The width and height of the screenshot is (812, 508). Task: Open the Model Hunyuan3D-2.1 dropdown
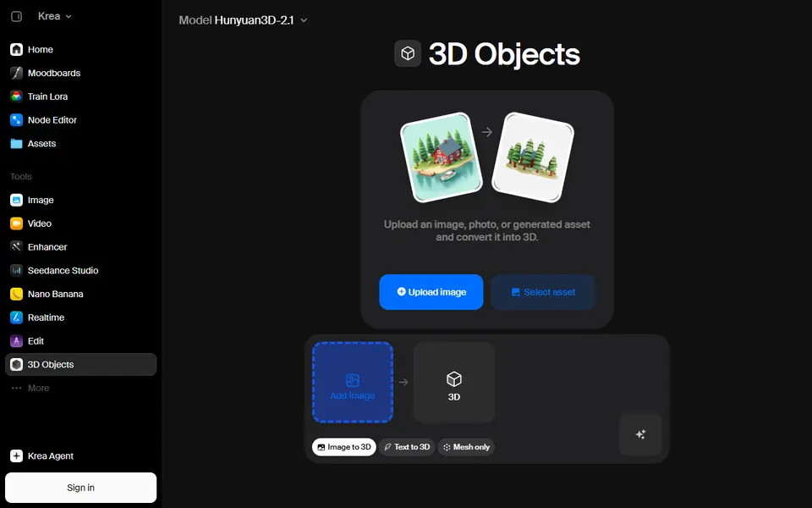click(x=243, y=20)
